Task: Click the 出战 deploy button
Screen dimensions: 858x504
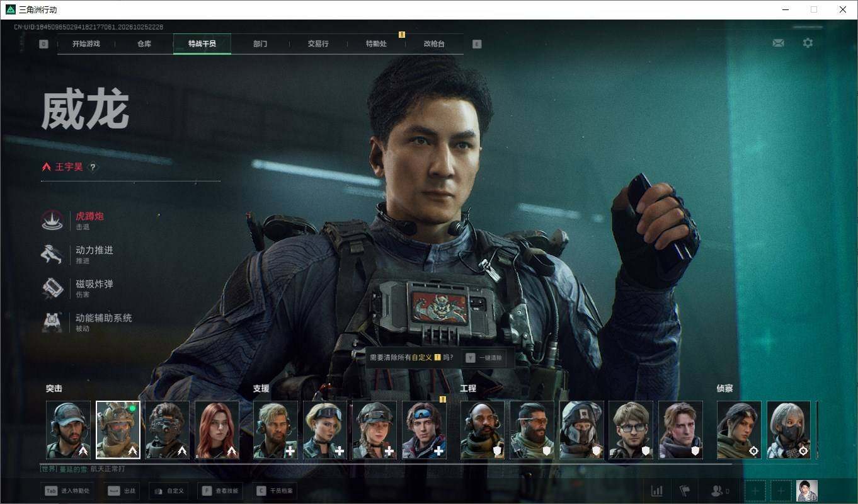Action: [122, 491]
